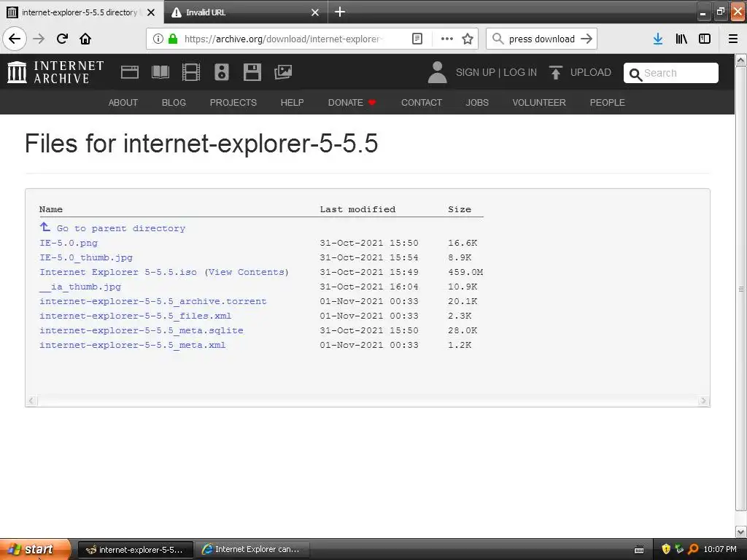The height and width of the screenshot is (560, 747).
Task: Bookmark this page with the star
Action: (x=468, y=39)
